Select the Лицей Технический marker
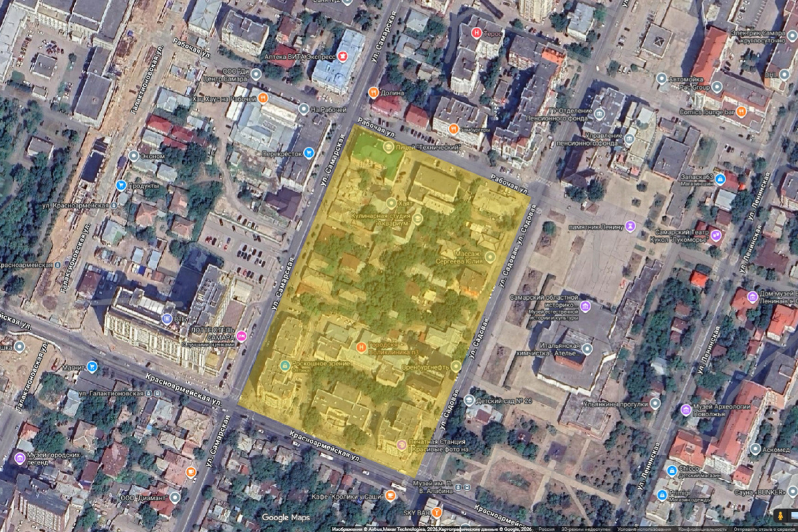The width and height of the screenshot is (798, 532). click(389, 146)
